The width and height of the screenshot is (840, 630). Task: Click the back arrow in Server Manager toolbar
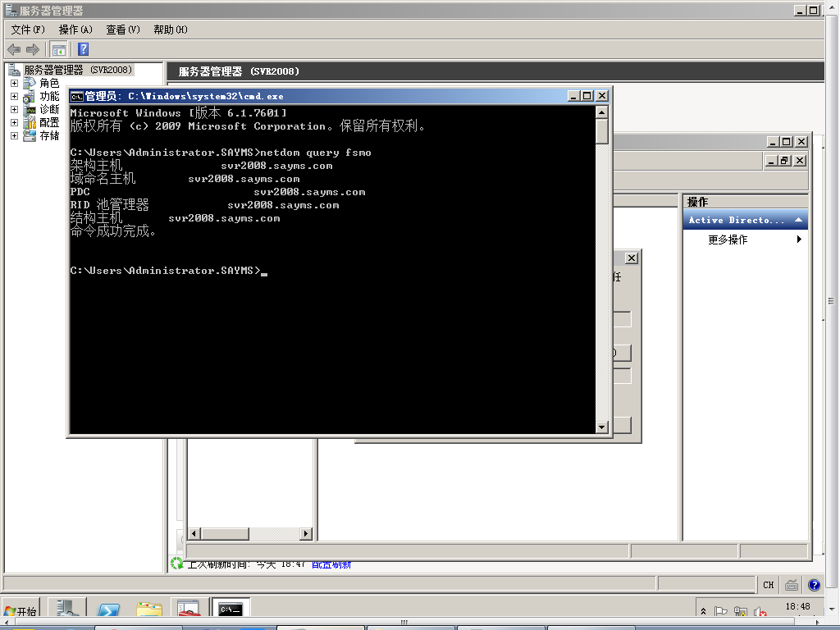[x=14, y=49]
